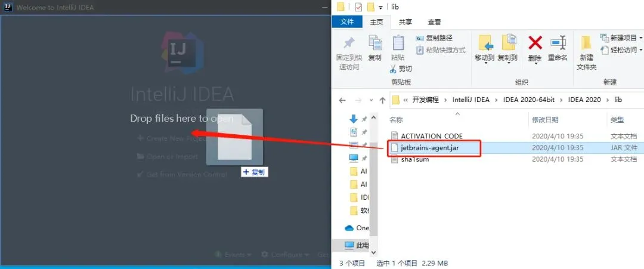This screenshot has height=269, width=644.
Task: Click the folder icon in address bar
Action: click(x=396, y=100)
